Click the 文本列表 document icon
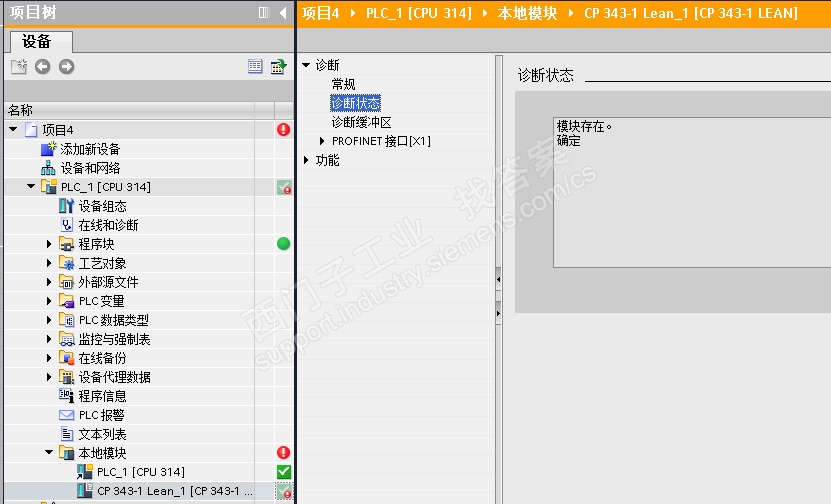 pos(67,434)
